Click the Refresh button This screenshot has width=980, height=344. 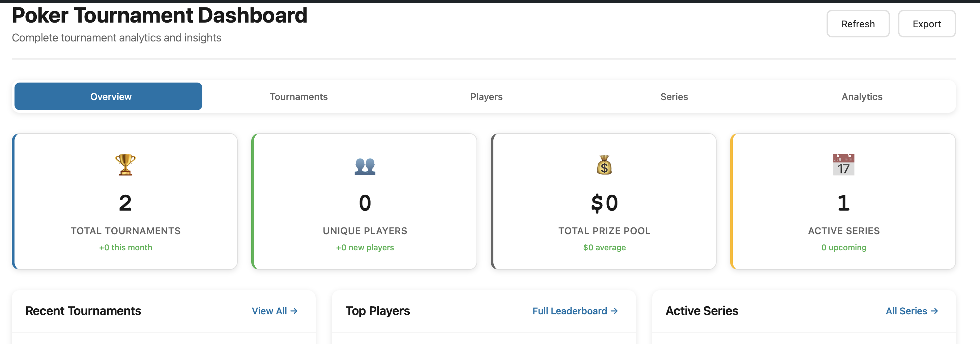coord(858,24)
